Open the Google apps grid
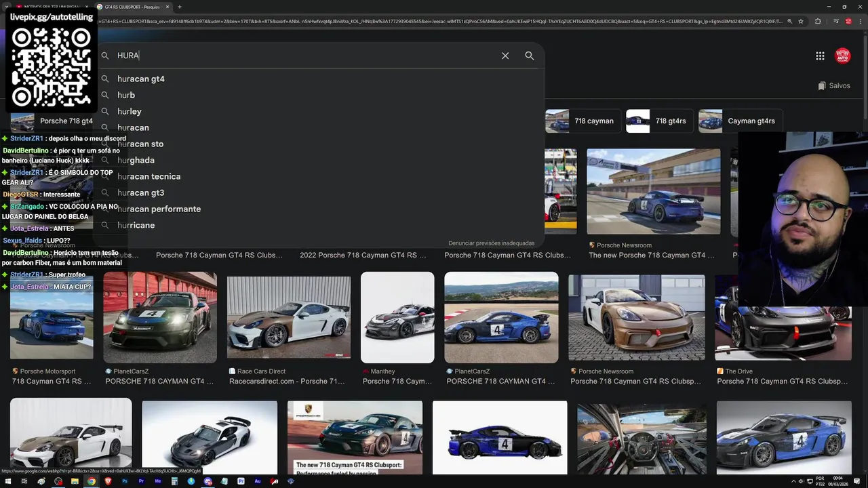868x488 pixels. (x=820, y=56)
